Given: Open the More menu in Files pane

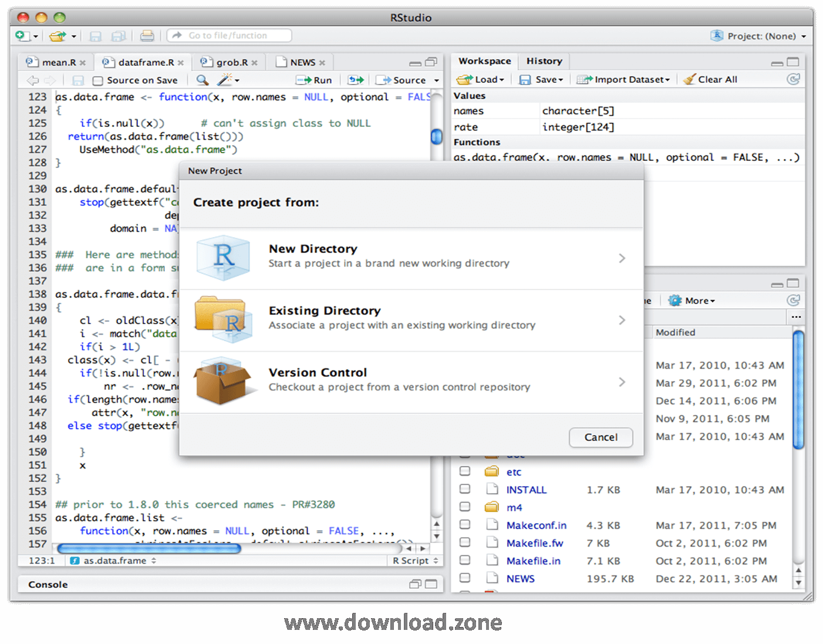Looking at the screenshot, I should tap(693, 301).
